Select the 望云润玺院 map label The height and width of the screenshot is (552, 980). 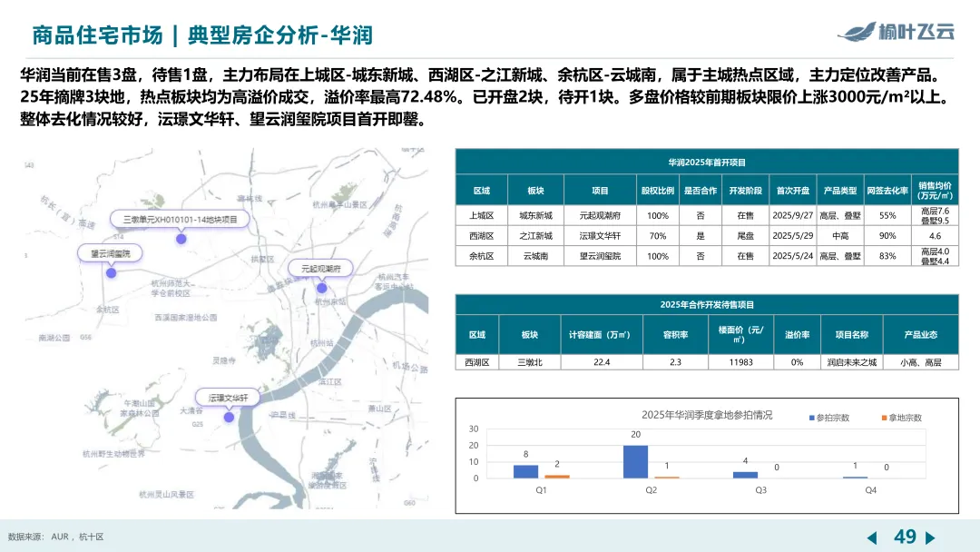point(111,253)
